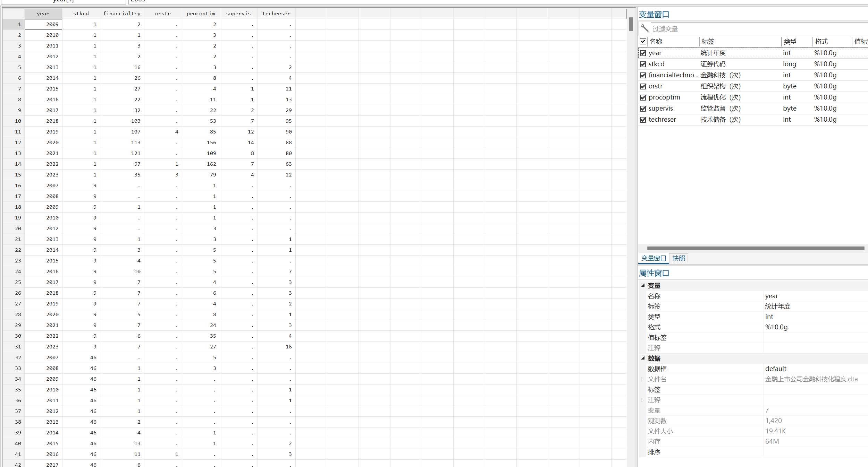Collapse the 变量 properties section
Image resolution: width=868 pixels, height=467 pixels.
643,285
